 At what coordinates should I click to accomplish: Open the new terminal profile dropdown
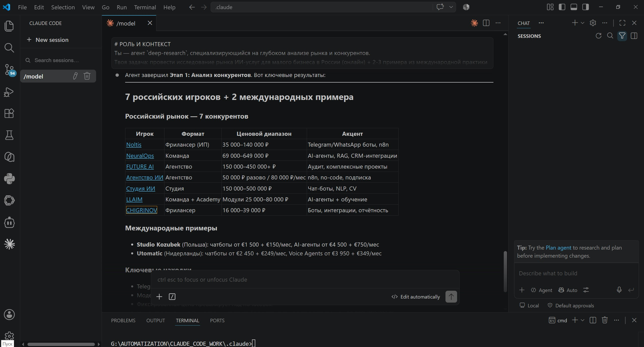582,320
